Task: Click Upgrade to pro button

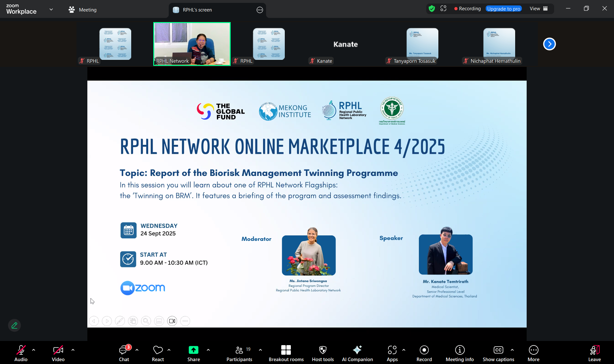Action: click(x=503, y=9)
